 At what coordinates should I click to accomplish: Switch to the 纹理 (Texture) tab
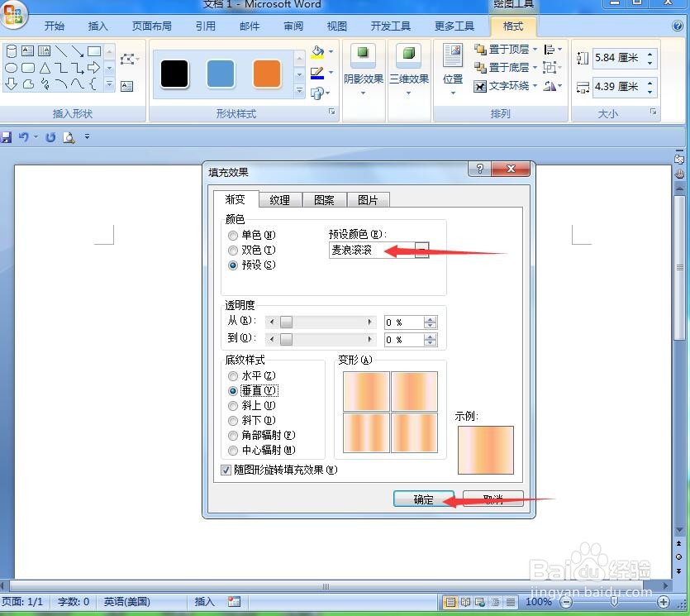280,200
